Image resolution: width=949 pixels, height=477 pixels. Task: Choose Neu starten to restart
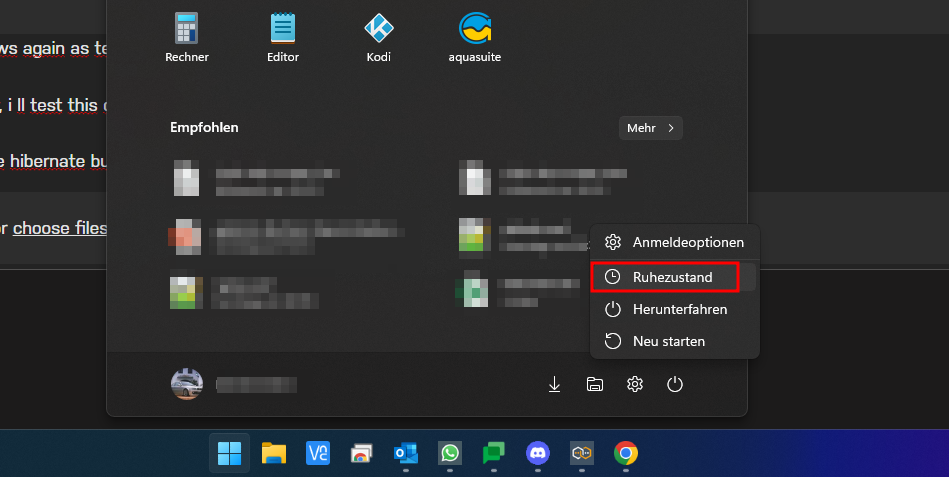674,341
